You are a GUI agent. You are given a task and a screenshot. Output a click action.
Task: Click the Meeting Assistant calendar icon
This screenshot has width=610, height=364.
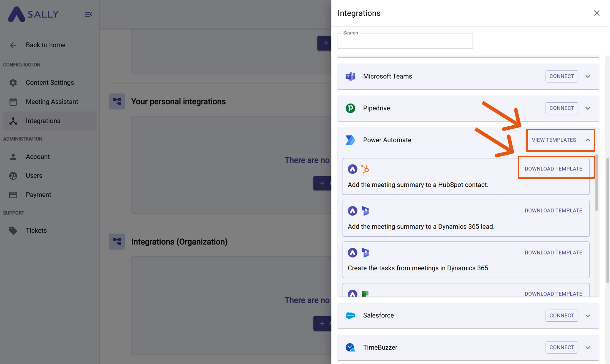(x=13, y=102)
